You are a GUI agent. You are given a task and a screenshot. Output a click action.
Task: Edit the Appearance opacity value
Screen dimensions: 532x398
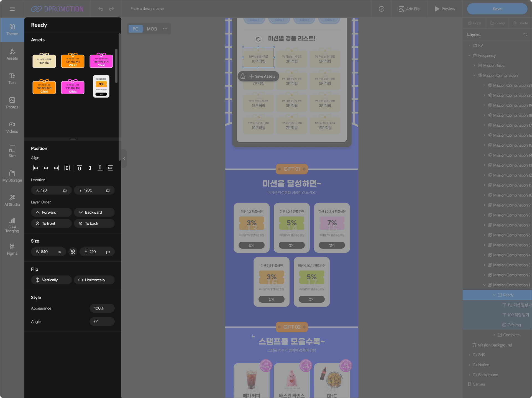point(102,308)
